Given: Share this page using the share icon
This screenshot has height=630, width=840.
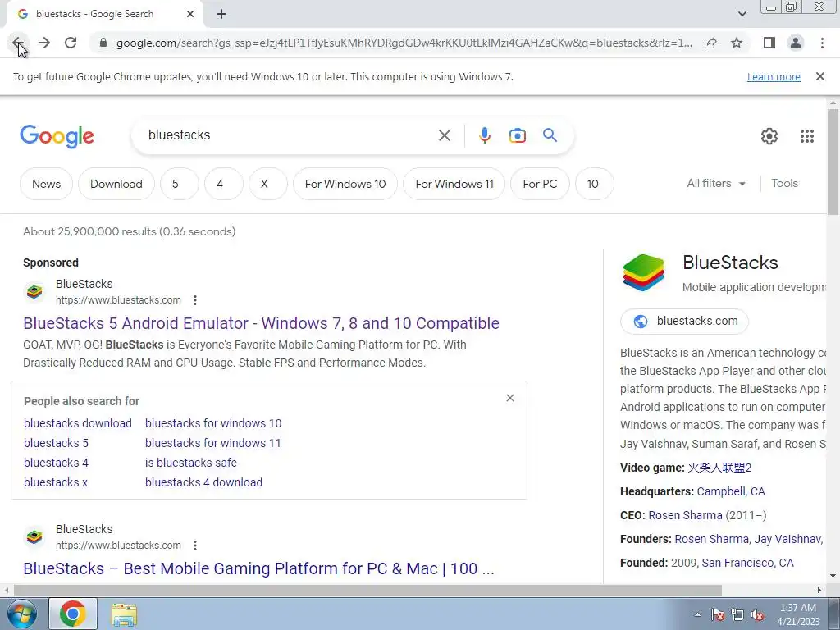Looking at the screenshot, I should tap(710, 43).
